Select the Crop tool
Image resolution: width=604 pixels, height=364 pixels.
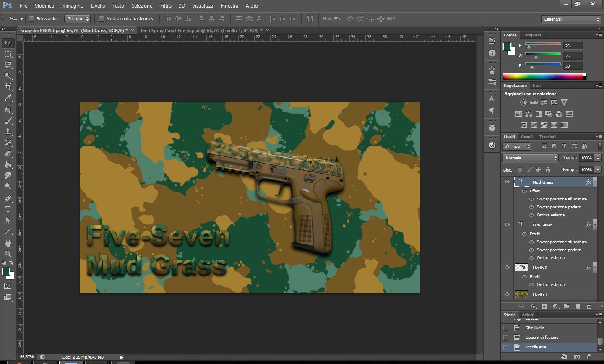point(8,87)
